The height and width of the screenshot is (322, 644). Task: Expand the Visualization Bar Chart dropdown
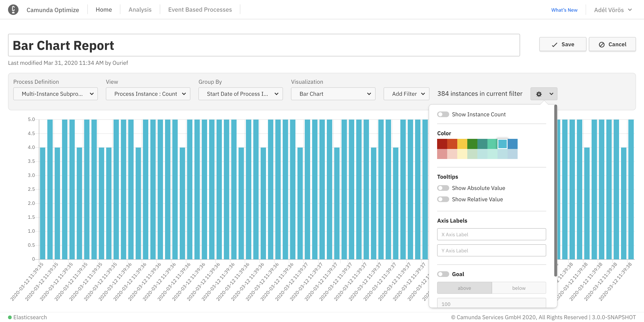click(x=333, y=94)
